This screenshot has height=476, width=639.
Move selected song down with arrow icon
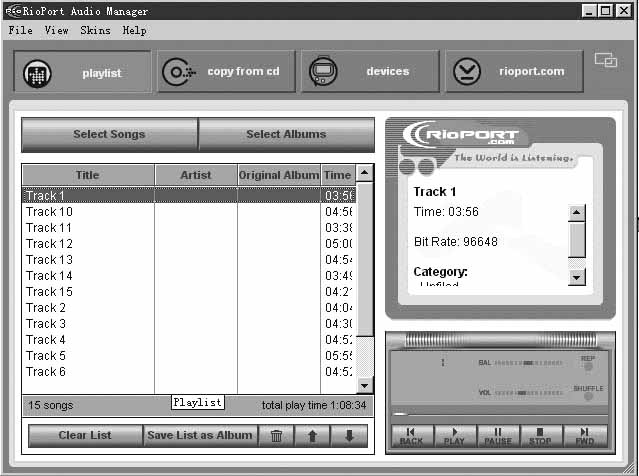coord(349,435)
